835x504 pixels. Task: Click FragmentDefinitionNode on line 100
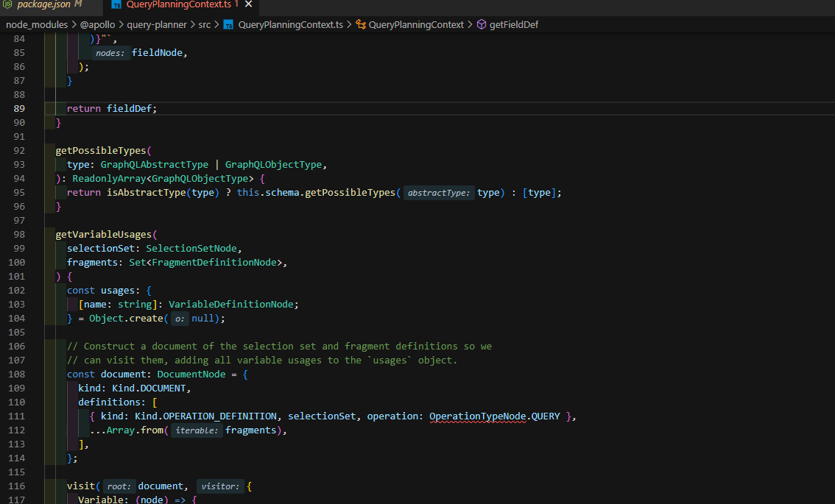click(x=214, y=263)
